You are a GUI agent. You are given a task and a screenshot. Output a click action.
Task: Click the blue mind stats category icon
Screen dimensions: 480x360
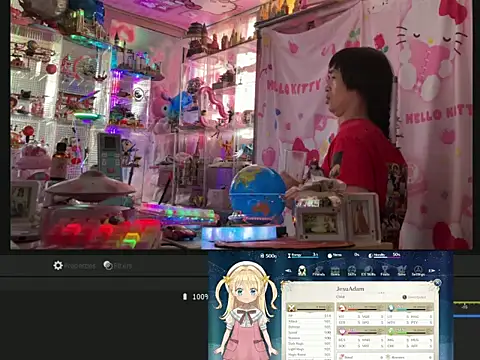click(x=391, y=307)
